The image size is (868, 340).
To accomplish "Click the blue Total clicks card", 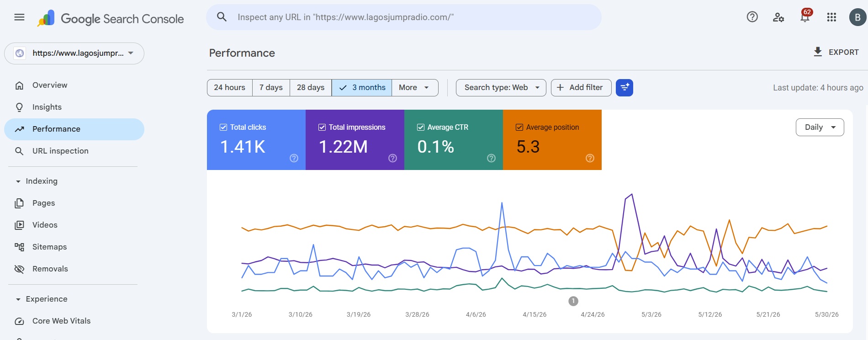I will [256, 140].
